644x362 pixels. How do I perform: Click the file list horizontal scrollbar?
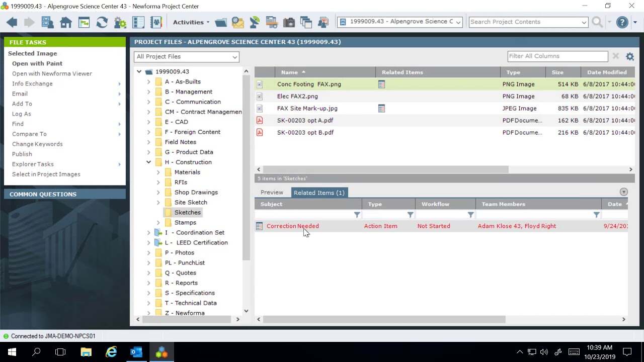(x=386, y=169)
